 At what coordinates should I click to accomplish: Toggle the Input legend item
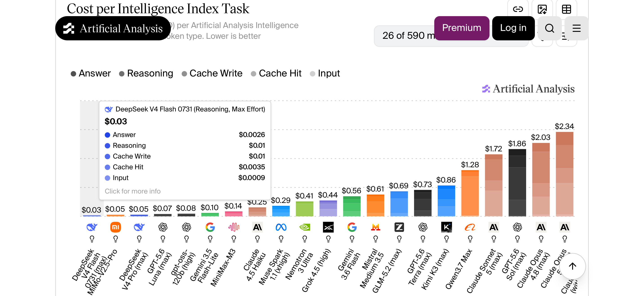pos(325,73)
